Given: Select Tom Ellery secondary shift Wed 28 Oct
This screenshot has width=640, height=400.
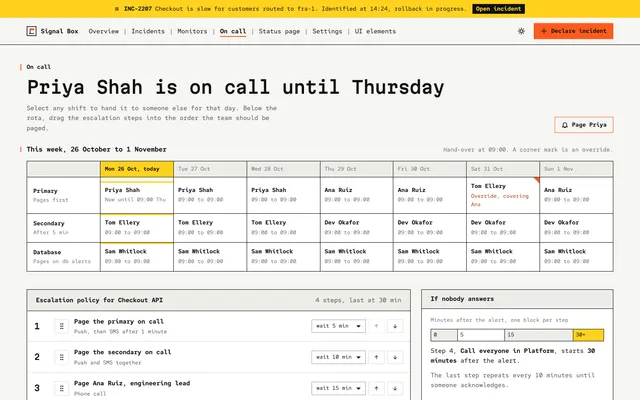Looking at the screenshot, I should 283,228.
